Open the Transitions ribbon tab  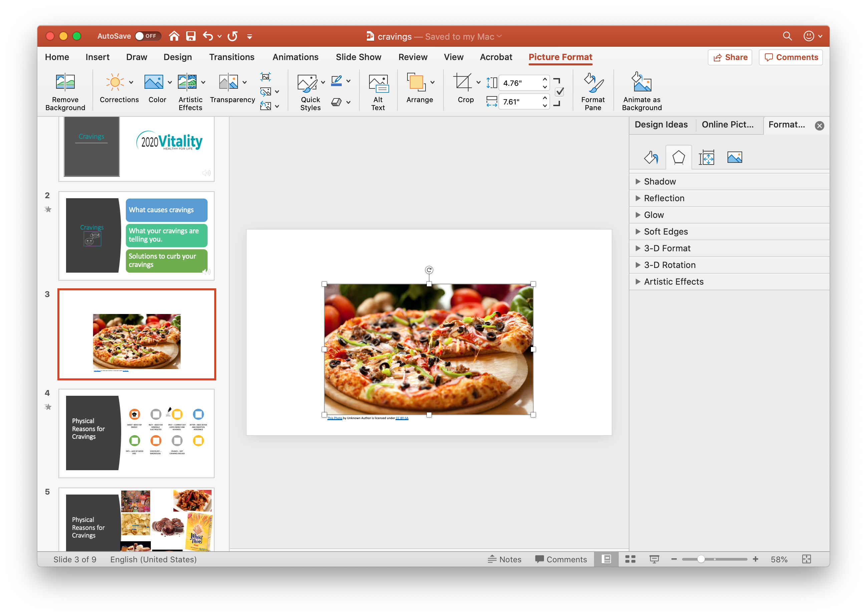tap(232, 57)
